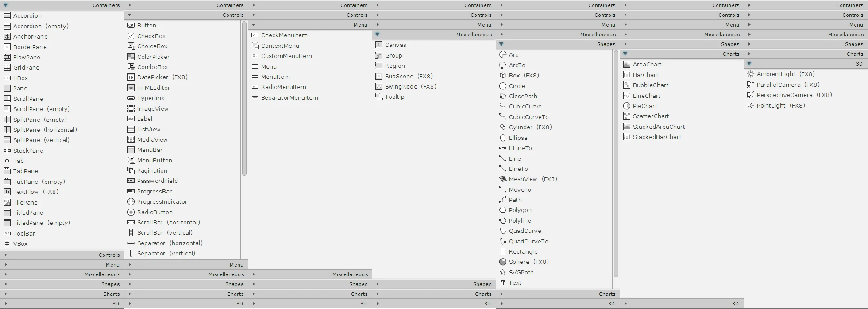Pick the CheckMenuItem entry
Viewport: 868px width, 309px height.
click(x=284, y=35)
